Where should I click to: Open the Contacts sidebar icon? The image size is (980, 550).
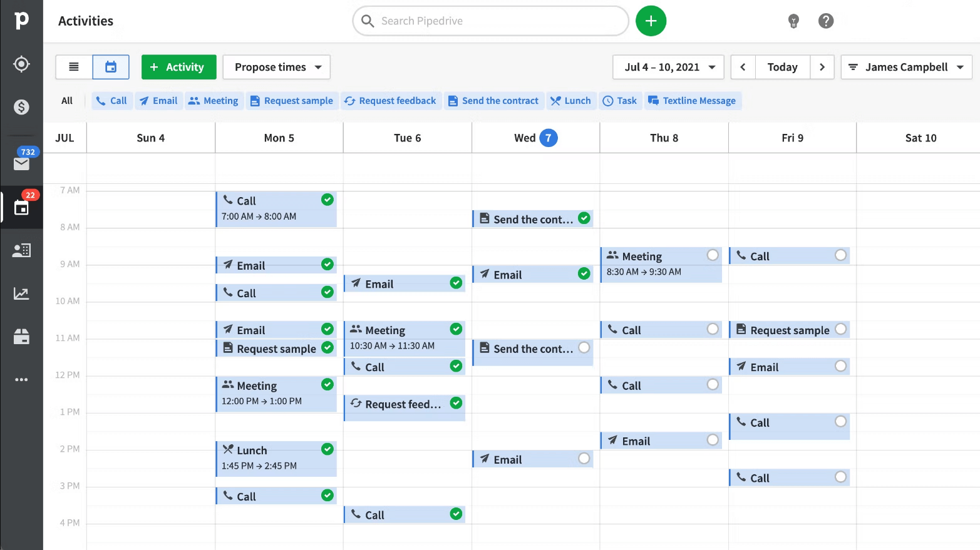coord(21,250)
